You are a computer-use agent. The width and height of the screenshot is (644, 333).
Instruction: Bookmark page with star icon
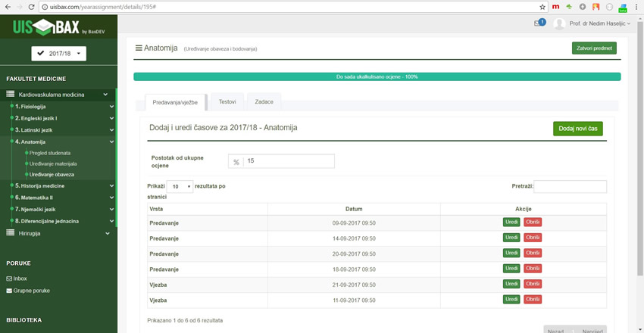pos(542,7)
